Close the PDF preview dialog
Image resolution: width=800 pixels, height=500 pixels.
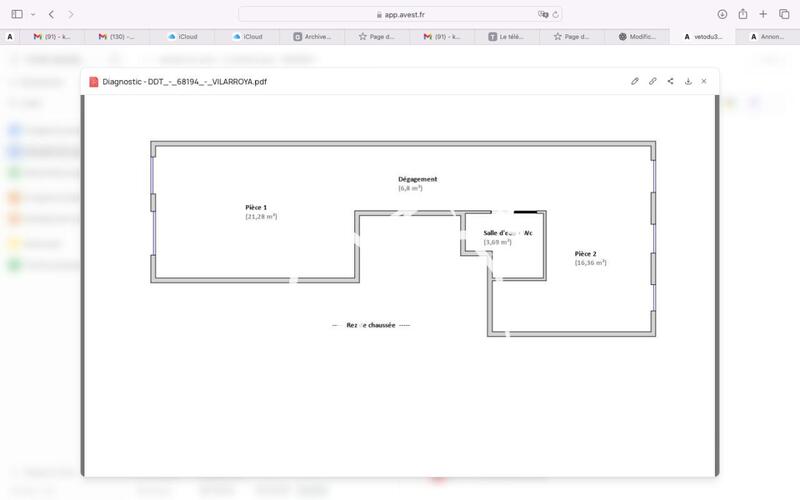click(x=704, y=81)
